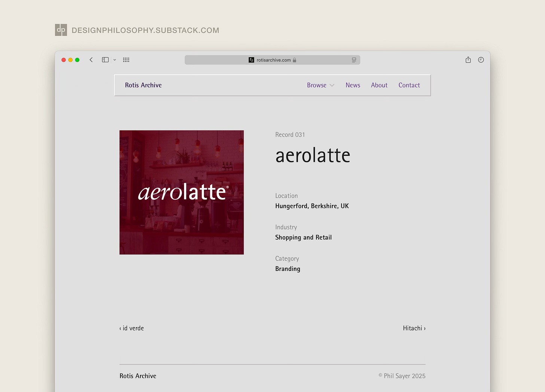Image resolution: width=545 pixels, height=392 pixels.
Task: Maximize the window with green button
Action: point(77,60)
